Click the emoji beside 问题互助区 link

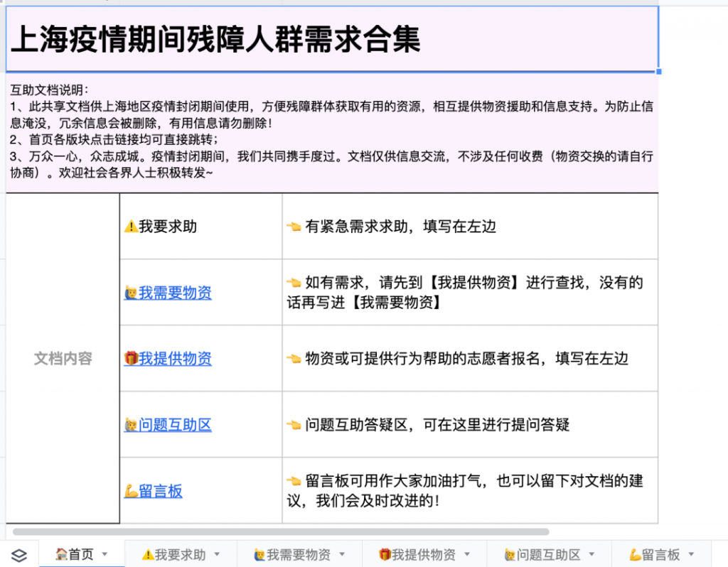[x=131, y=425]
